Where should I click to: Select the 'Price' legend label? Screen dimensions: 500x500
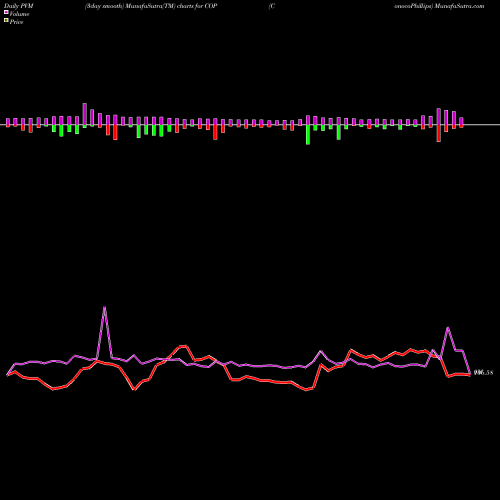coord(16,22)
